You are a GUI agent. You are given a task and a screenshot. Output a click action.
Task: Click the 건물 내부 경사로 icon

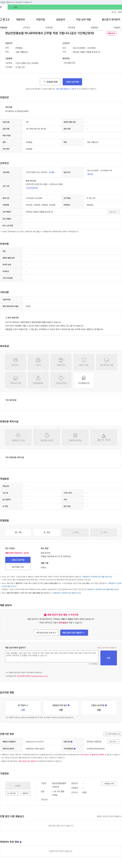coord(103,437)
